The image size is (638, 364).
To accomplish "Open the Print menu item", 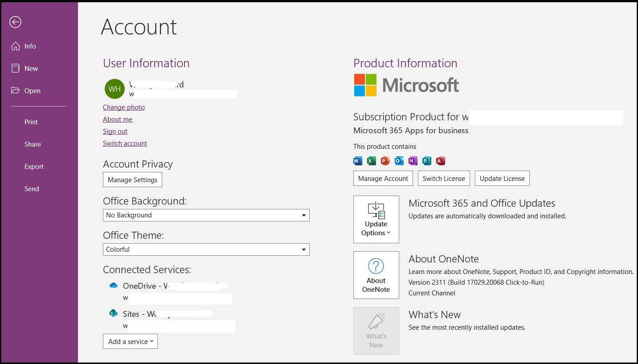I will (31, 122).
